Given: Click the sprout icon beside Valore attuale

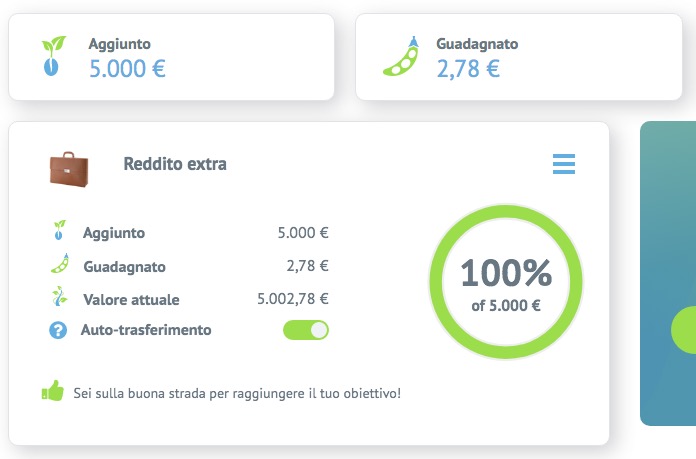Looking at the screenshot, I should (x=58, y=298).
